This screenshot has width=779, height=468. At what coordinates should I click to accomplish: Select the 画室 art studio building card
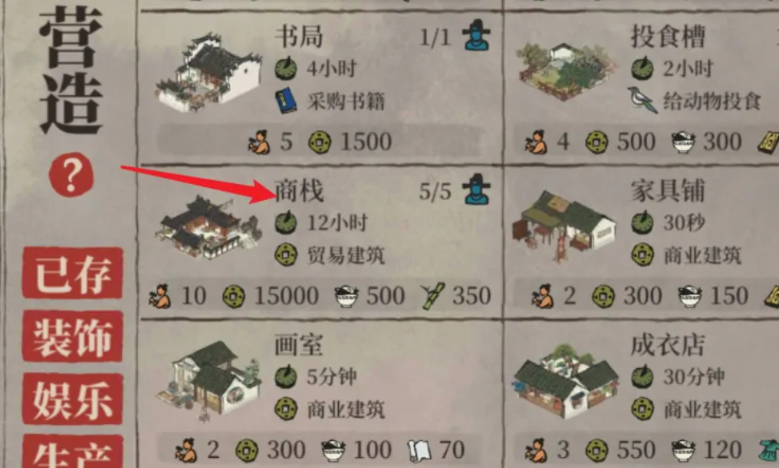321,392
